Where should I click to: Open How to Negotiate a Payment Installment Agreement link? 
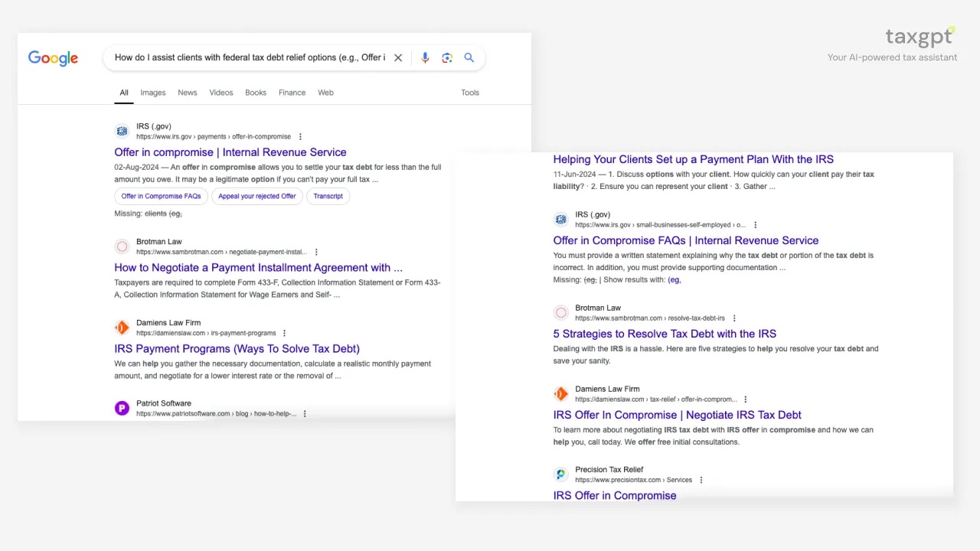pos(258,268)
